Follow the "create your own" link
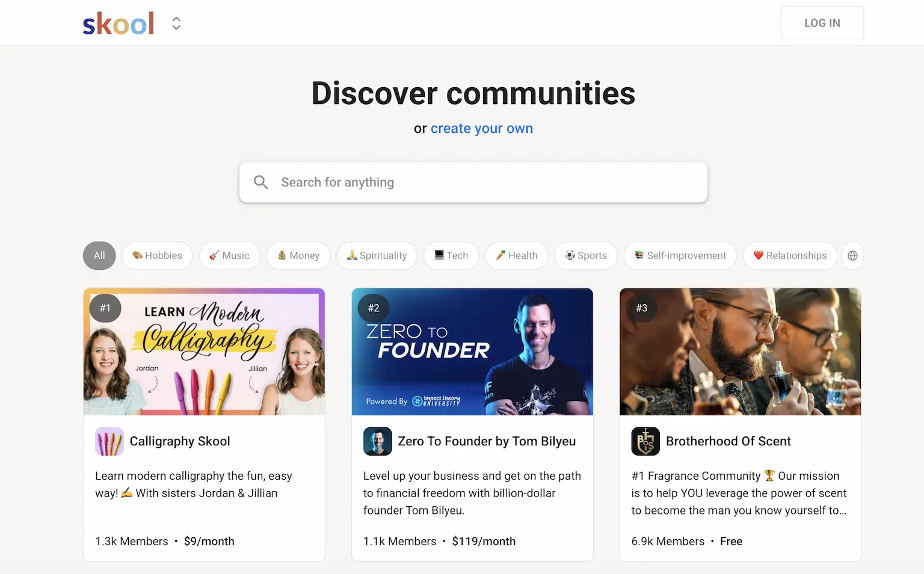 tap(482, 129)
